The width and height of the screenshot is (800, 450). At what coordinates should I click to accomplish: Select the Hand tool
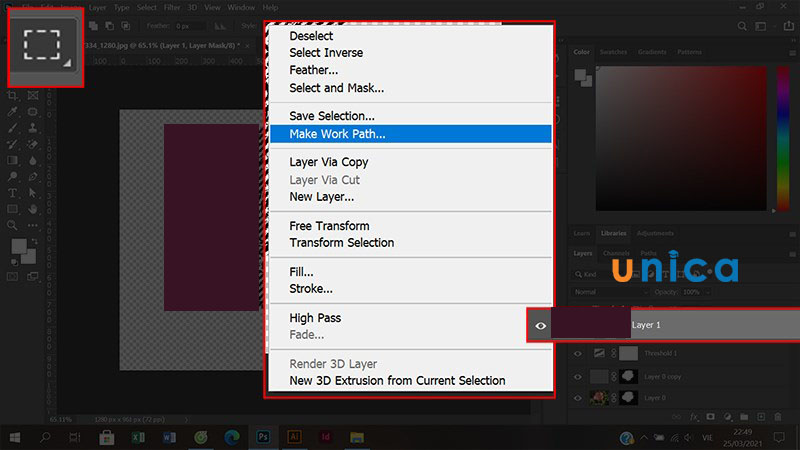tap(33, 208)
